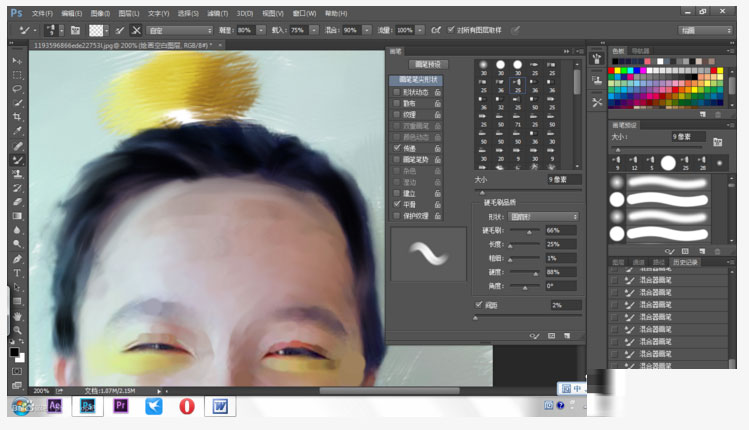Select the Eraser tool
This screenshot has width=749, height=430.
pyautogui.click(x=17, y=202)
